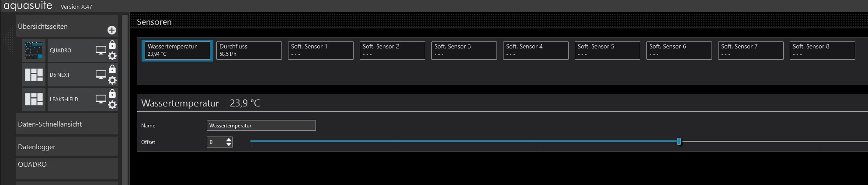
Task: Click the LEAKSHIELD desktop monitor icon
Action: click(x=101, y=99)
